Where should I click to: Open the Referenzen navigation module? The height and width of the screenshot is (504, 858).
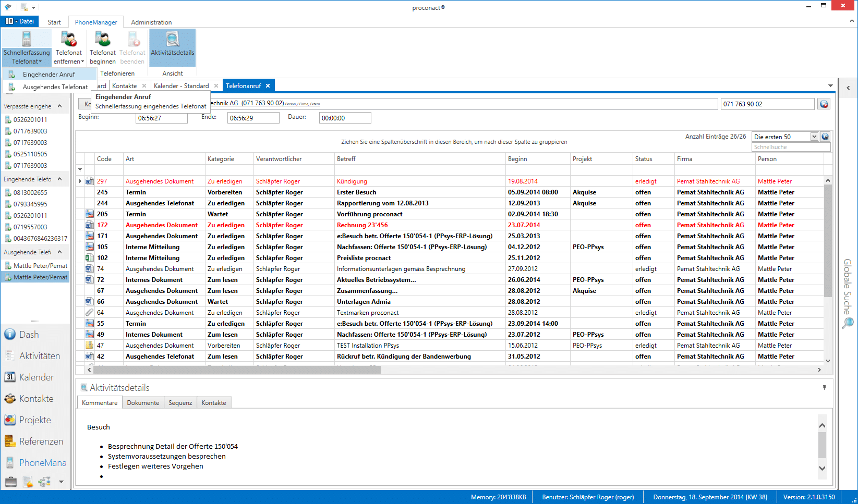click(x=35, y=441)
